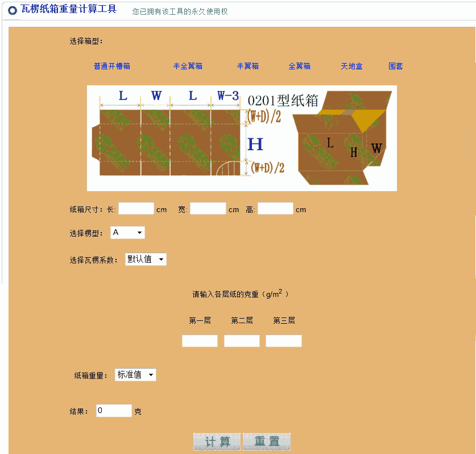The width and height of the screenshot is (476, 454).
Task: Focus the carton height (高) input field
Action: (x=275, y=209)
